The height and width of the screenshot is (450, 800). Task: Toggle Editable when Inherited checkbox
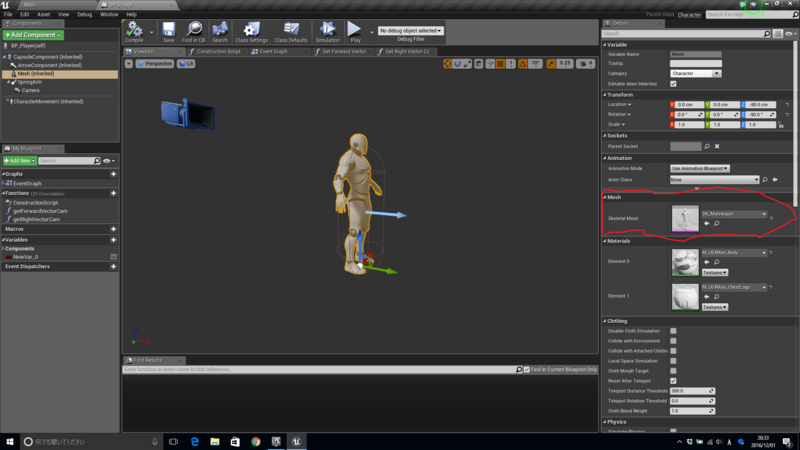(673, 84)
